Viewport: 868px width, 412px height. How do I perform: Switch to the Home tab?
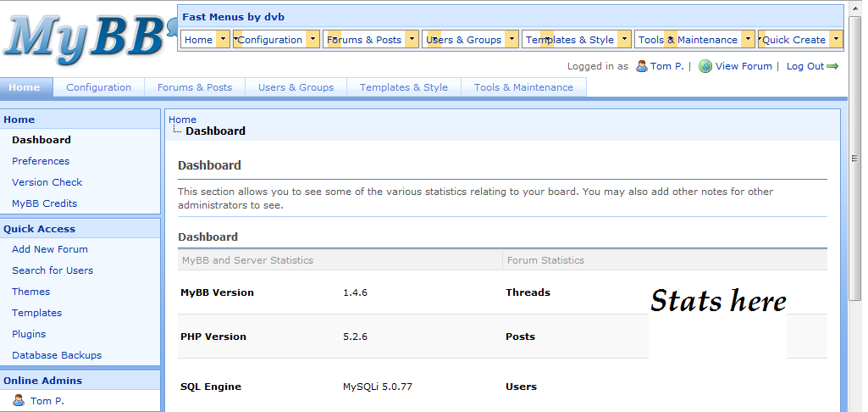coord(25,87)
